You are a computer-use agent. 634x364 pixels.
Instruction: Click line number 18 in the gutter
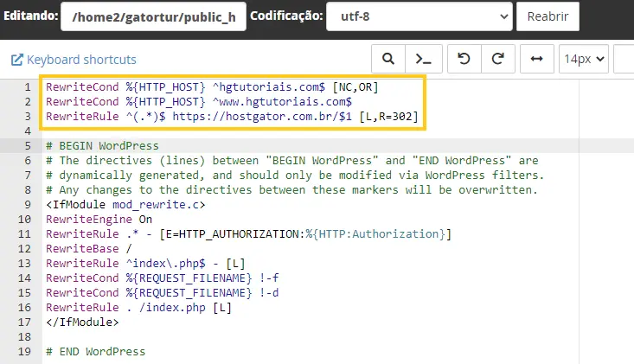[24, 337]
